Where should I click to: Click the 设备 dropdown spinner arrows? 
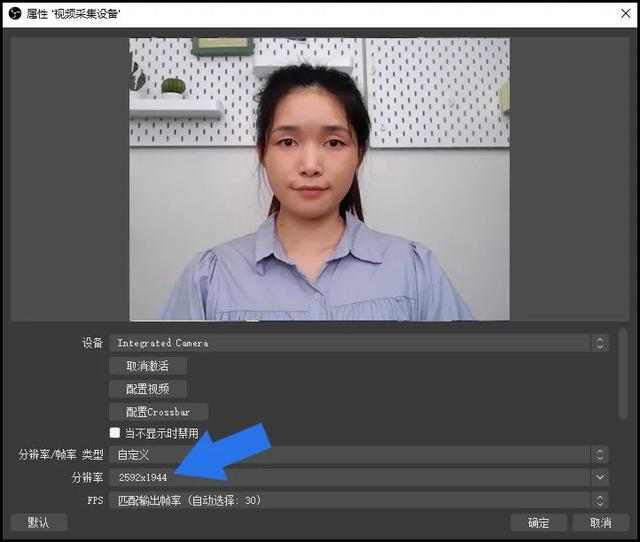[x=600, y=343]
